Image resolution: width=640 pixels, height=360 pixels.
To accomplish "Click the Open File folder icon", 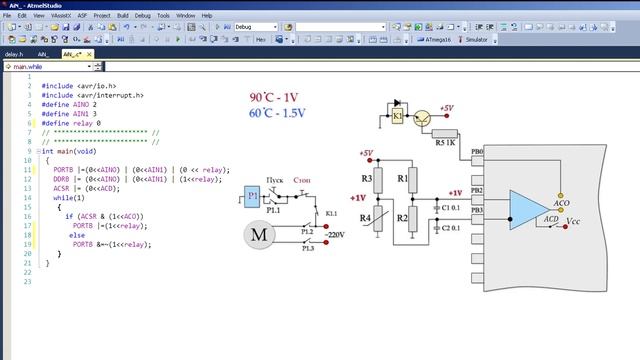I will (55, 27).
